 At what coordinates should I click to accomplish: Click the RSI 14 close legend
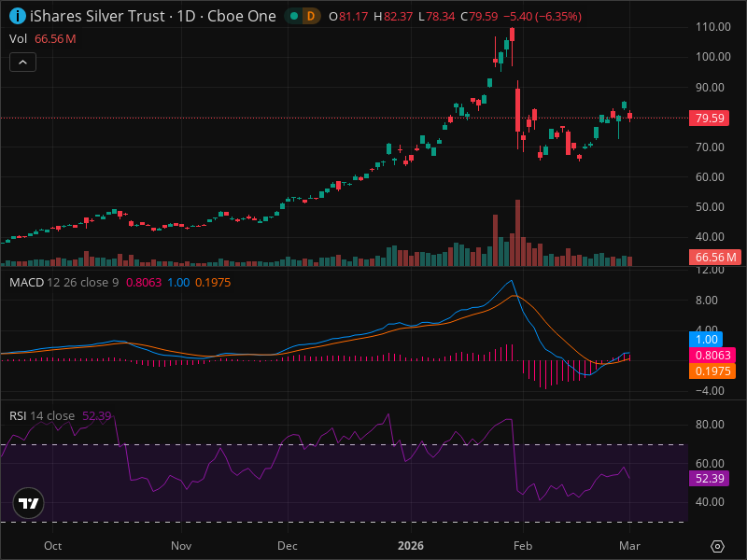coord(42,415)
